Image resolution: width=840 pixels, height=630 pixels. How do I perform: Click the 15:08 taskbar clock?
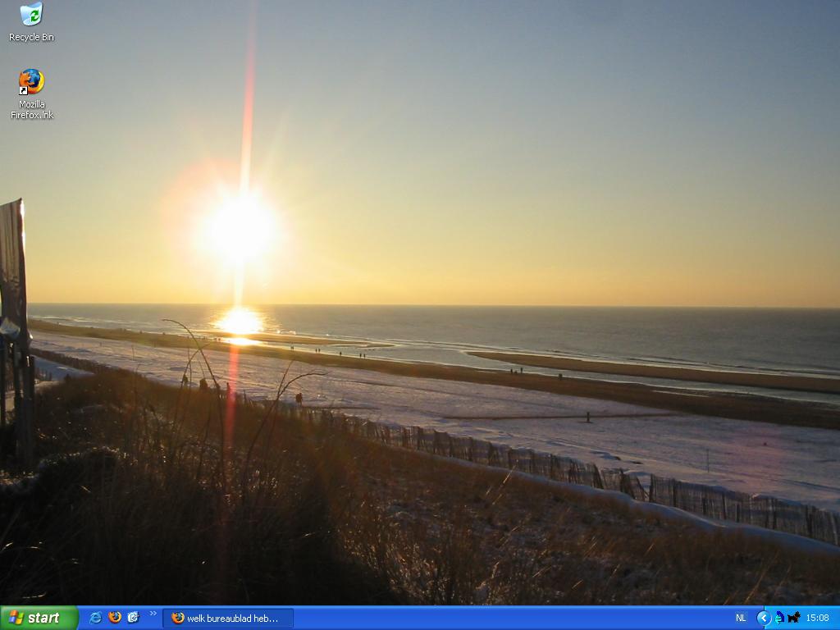817,618
